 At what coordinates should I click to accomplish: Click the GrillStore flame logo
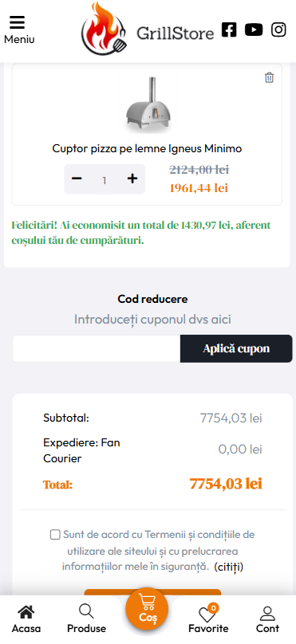(104, 29)
